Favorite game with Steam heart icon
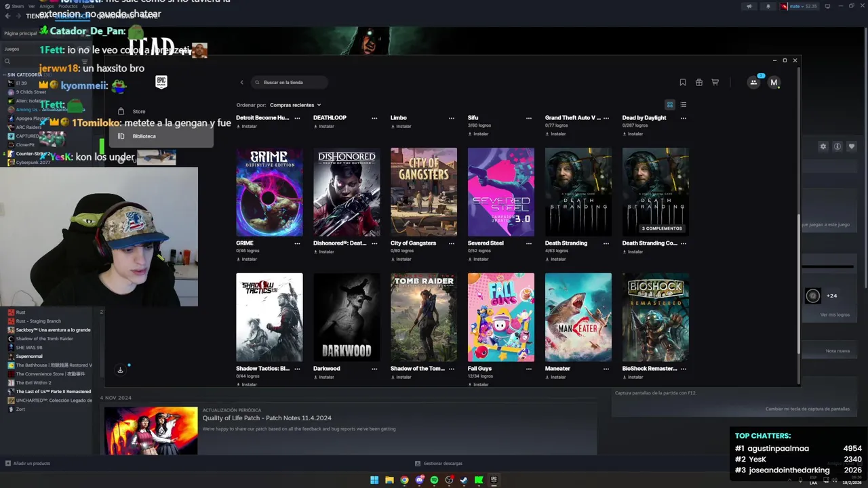The width and height of the screenshot is (868, 488). coord(852,146)
